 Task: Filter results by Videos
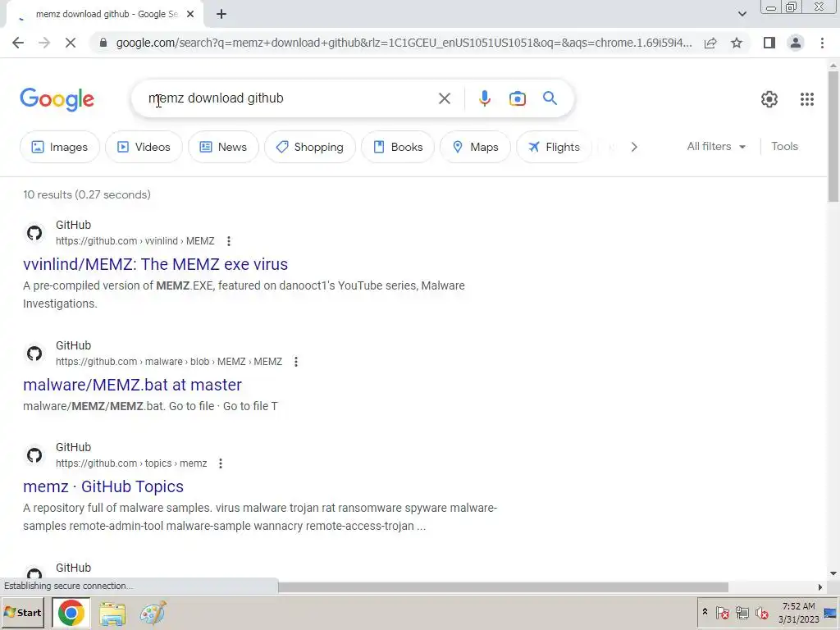click(144, 147)
